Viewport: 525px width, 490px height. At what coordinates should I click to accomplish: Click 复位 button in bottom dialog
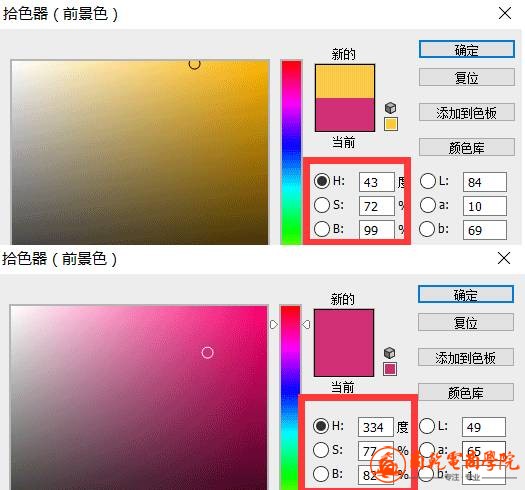(x=466, y=322)
